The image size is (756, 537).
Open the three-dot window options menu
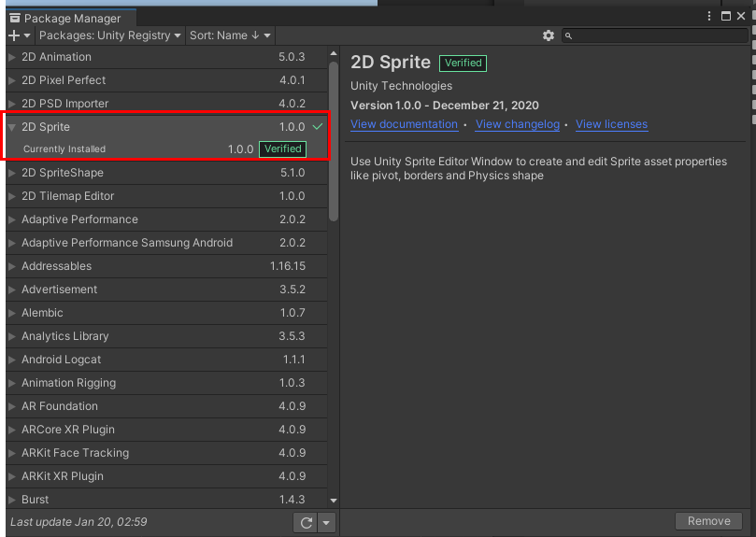click(x=708, y=16)
